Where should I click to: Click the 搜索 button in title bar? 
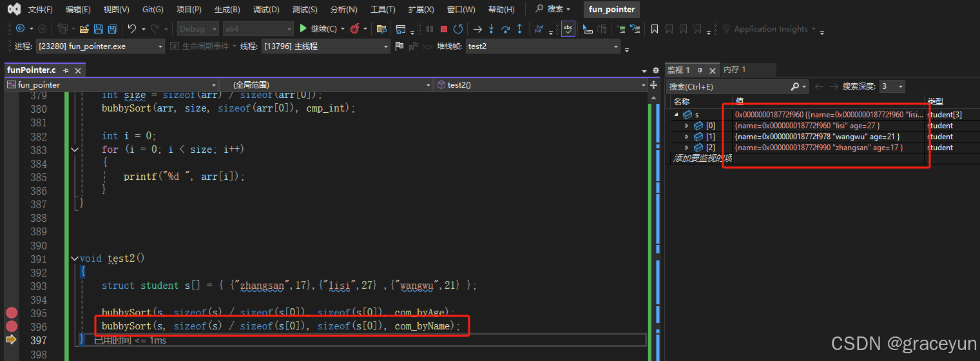coord(553,10)
